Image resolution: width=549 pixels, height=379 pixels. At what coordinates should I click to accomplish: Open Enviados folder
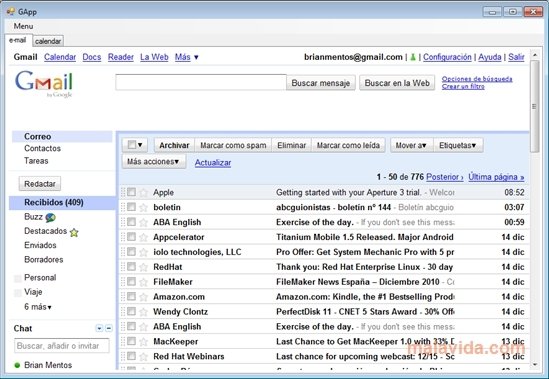[x=40, y=245]
